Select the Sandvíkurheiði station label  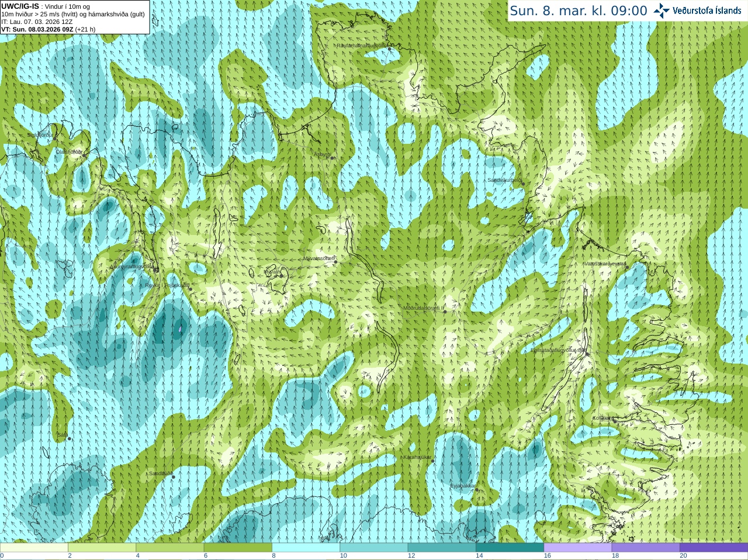[x=505, y=180]
